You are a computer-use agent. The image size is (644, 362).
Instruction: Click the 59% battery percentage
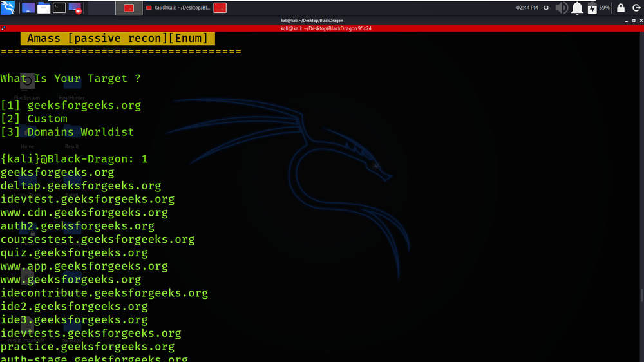click(x=604, y=8)
